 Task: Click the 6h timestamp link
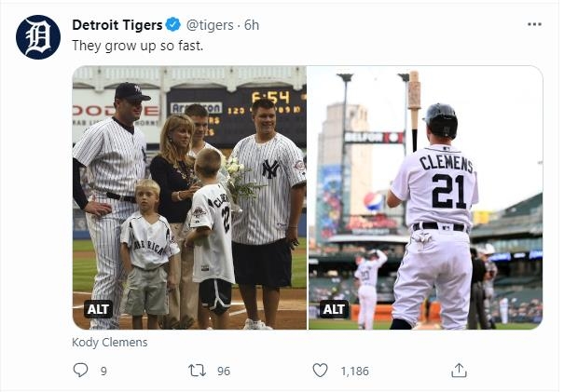(x=252, y=24)
